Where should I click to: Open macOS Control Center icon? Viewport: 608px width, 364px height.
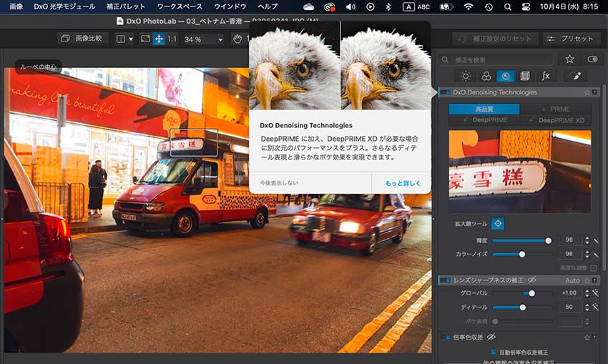pos(526,6)
